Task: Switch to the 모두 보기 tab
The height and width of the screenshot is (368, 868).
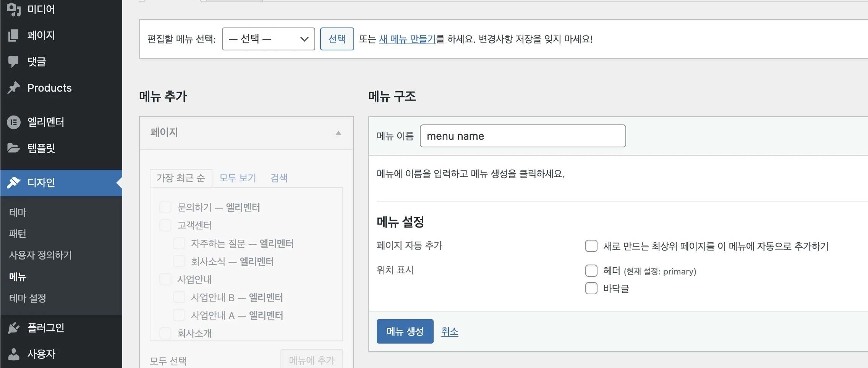Action: [237, 178]
